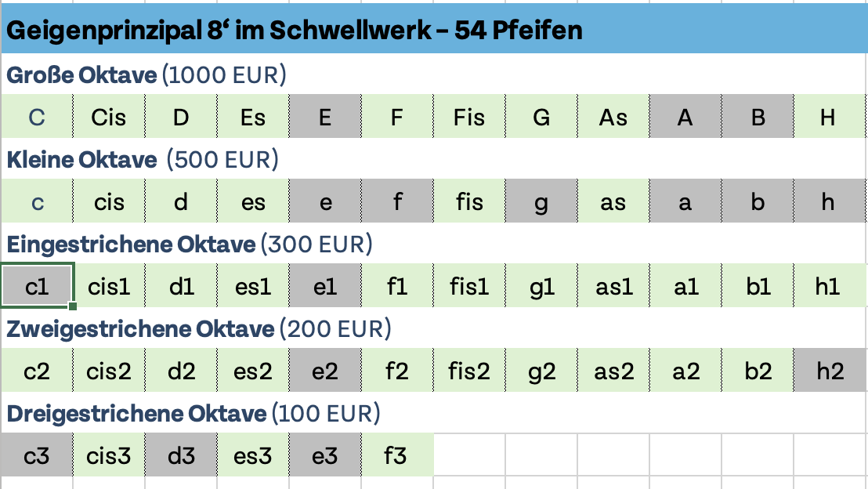Select the Cis cell in Große Oktave
Viewport: 868px width, 489px height.
tap(108, 118)
